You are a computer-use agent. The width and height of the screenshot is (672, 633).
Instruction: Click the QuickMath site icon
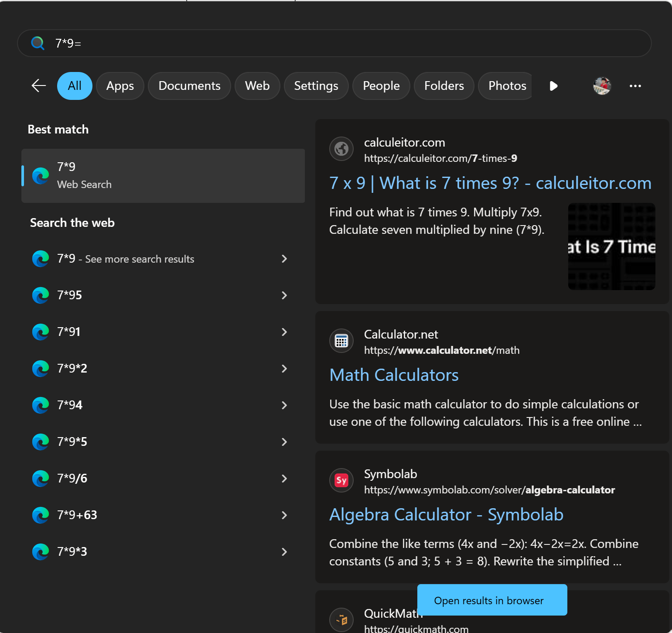341,619
